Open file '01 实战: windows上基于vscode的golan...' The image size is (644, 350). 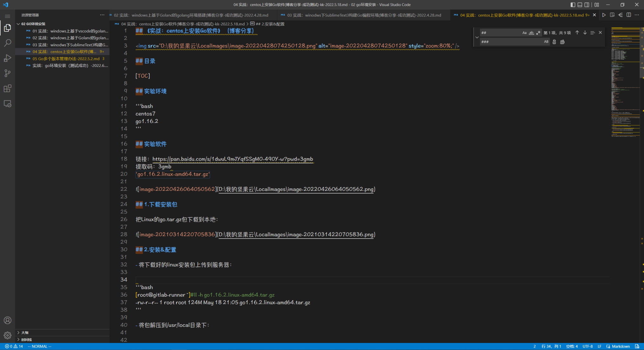pyautogui.click(x=62, y=31)
